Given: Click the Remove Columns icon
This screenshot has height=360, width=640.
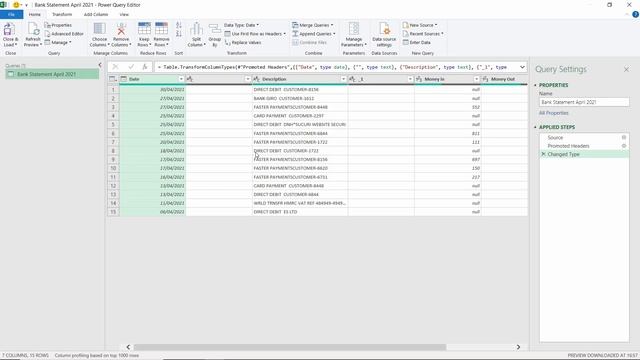Looking at the screenshot, I should [121, 29].
